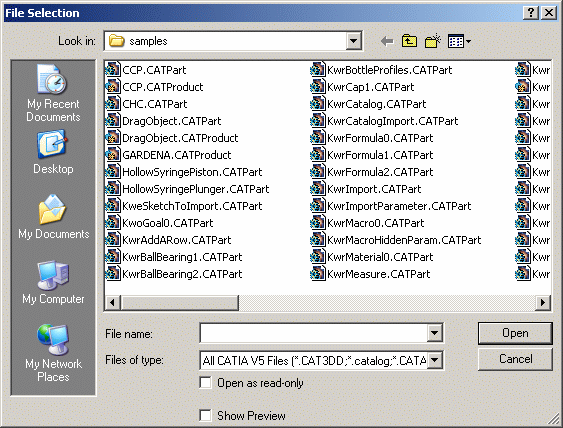Viewport: 563px width, 428px height.
Task: Close the File Selection dialog
Action: (x=549, y=13)
